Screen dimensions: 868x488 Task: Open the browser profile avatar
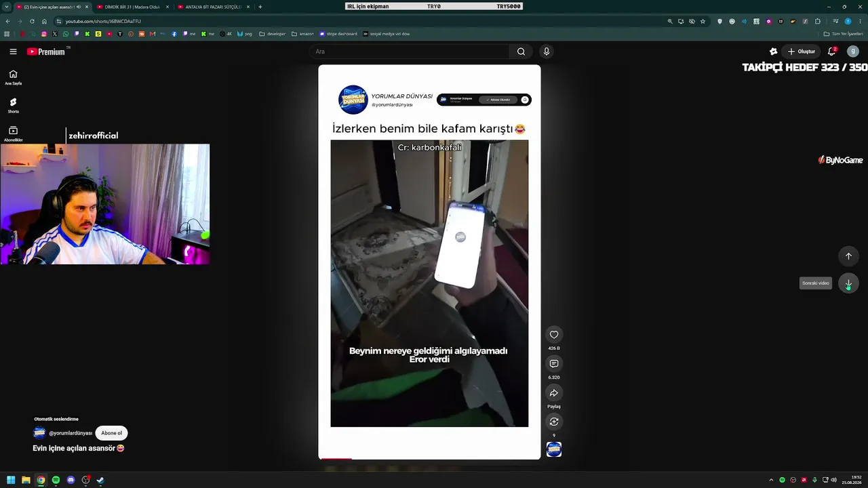(848, 21)
